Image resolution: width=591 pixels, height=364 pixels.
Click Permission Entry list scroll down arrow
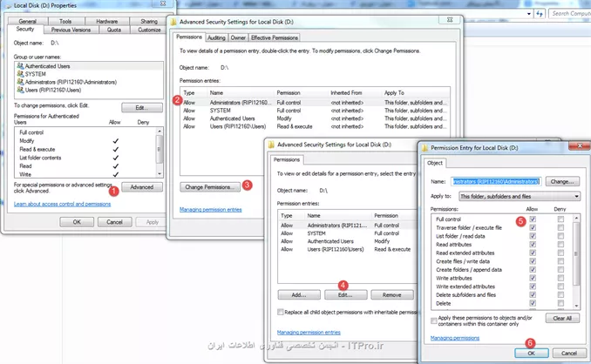576,306
